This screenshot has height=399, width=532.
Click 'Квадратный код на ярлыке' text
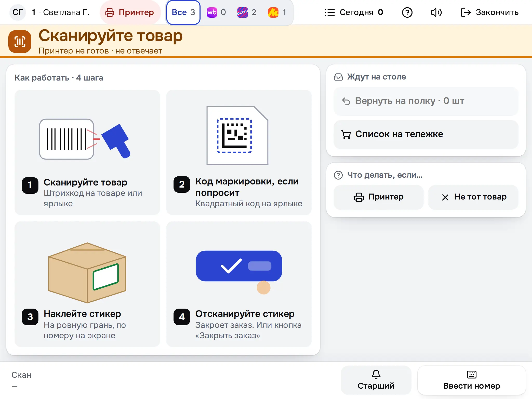(249, 203)
